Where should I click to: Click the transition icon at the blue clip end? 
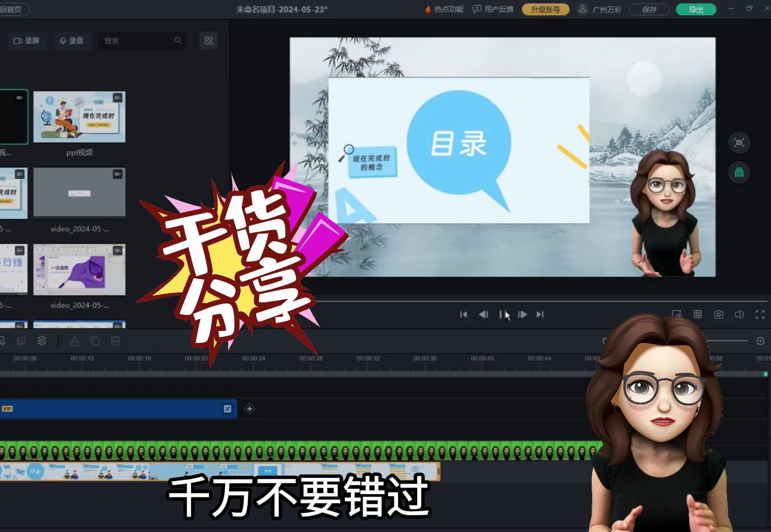tap(227, 409)
